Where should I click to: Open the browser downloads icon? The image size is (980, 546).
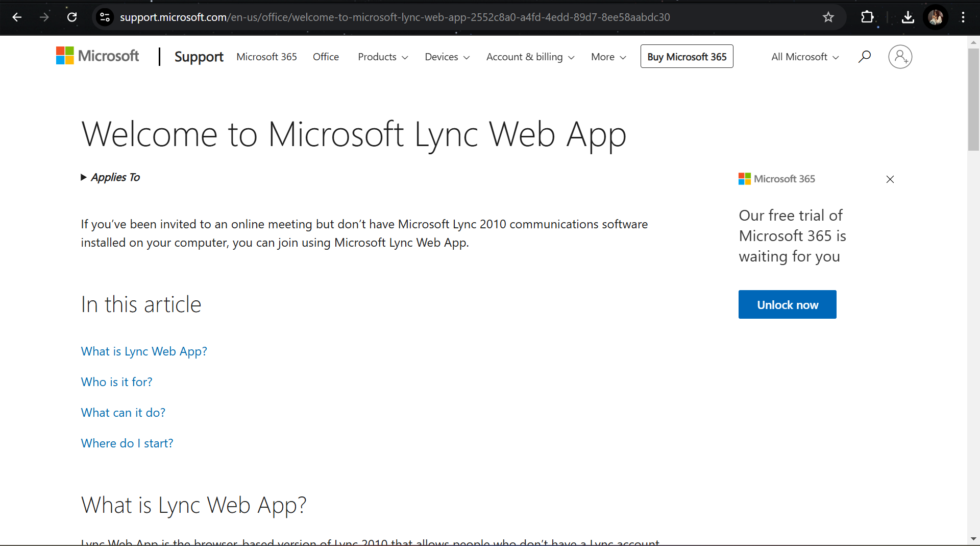click(x=908, y=17)
